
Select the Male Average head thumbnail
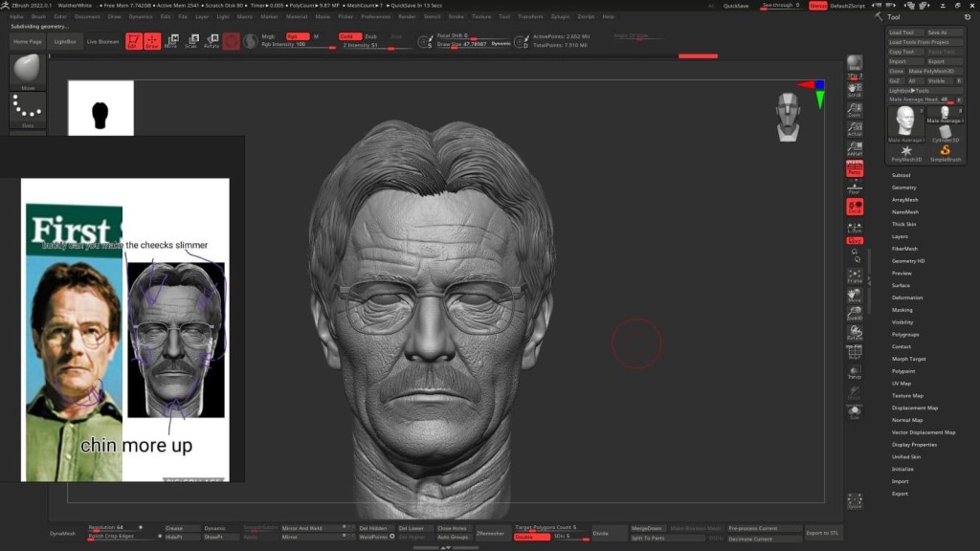click(905, 121)
